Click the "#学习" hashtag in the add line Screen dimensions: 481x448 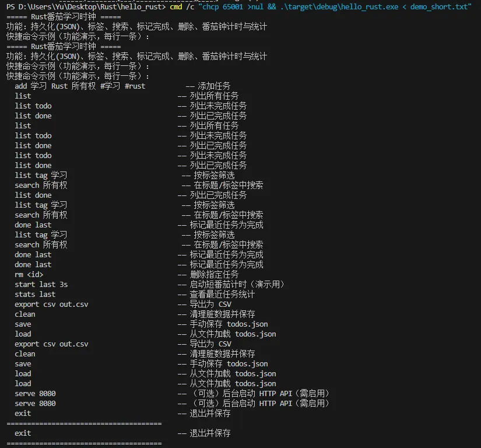(x=110, y=86)
